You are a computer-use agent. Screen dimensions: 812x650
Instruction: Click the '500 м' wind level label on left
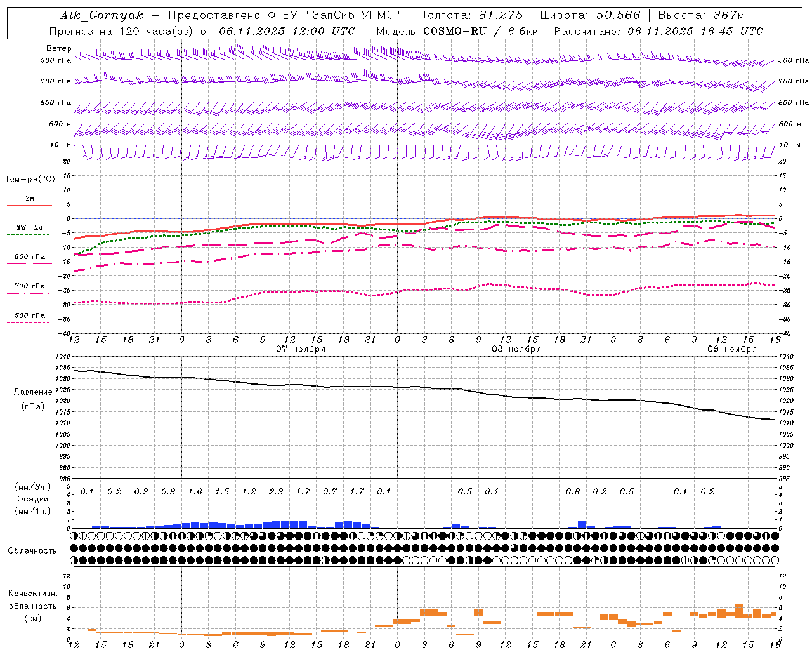coord(60,124)
